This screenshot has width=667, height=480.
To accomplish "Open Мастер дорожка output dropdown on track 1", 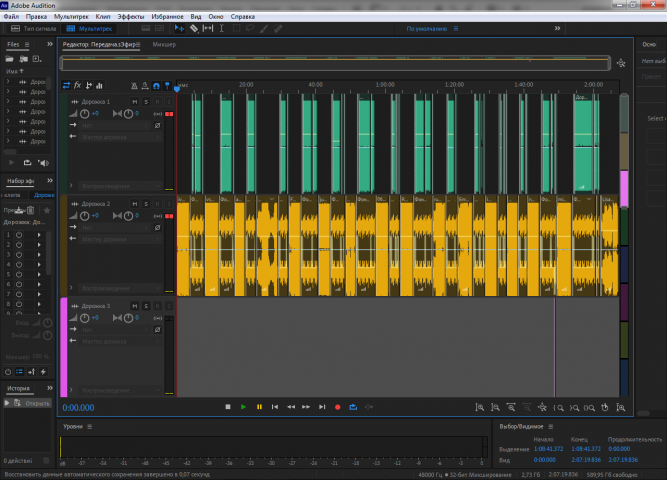I will point(120,137).
